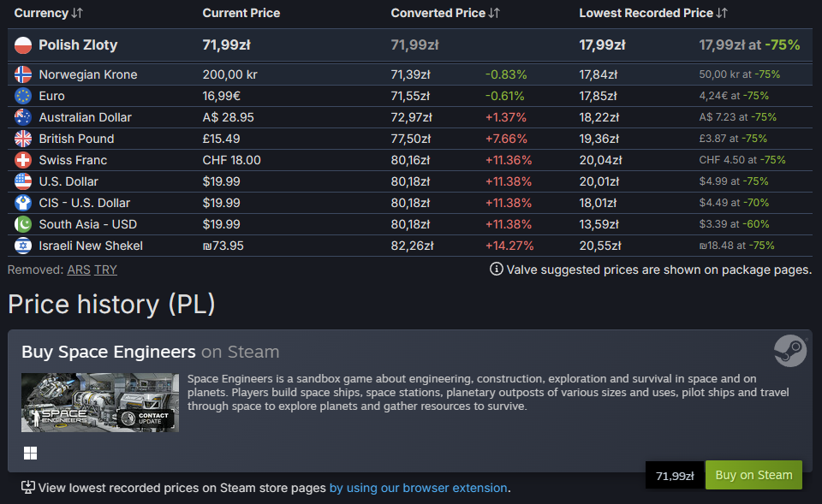Click the info icon near Valve suggested prices
The height and width of the screenshot is (504, 822).
(496, 270)
